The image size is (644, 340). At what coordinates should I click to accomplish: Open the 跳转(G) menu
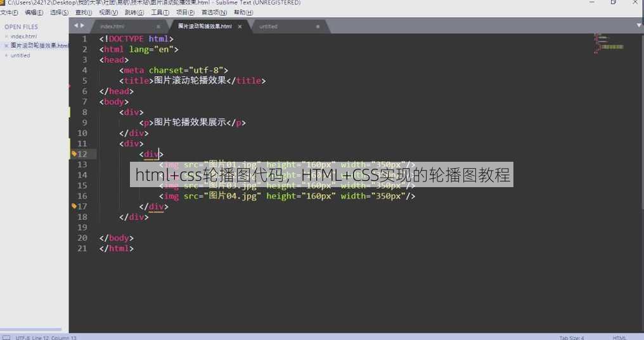(134, 12)
